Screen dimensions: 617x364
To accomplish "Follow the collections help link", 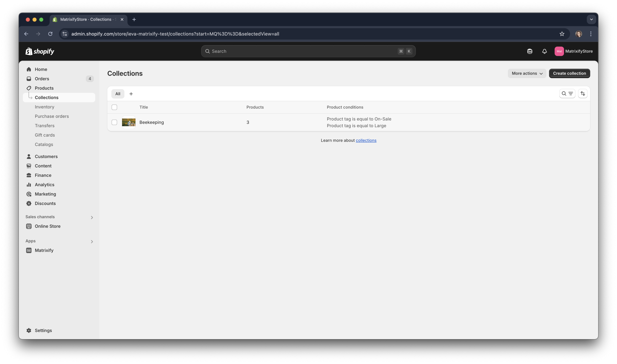I will [366, 140].
